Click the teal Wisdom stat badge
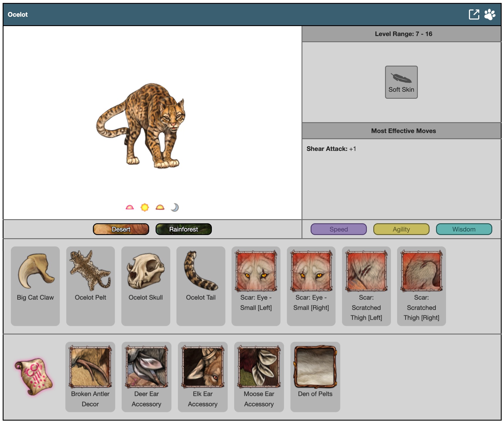504x424 pixels. 464,229
